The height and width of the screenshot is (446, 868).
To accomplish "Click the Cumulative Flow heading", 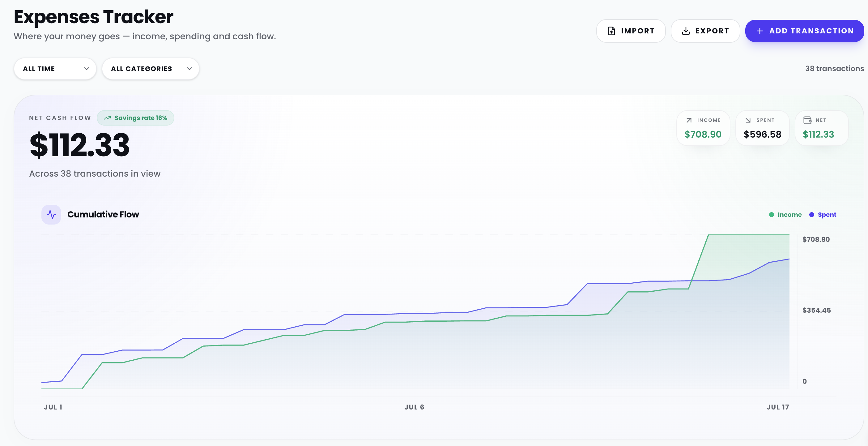I will 103,214.
